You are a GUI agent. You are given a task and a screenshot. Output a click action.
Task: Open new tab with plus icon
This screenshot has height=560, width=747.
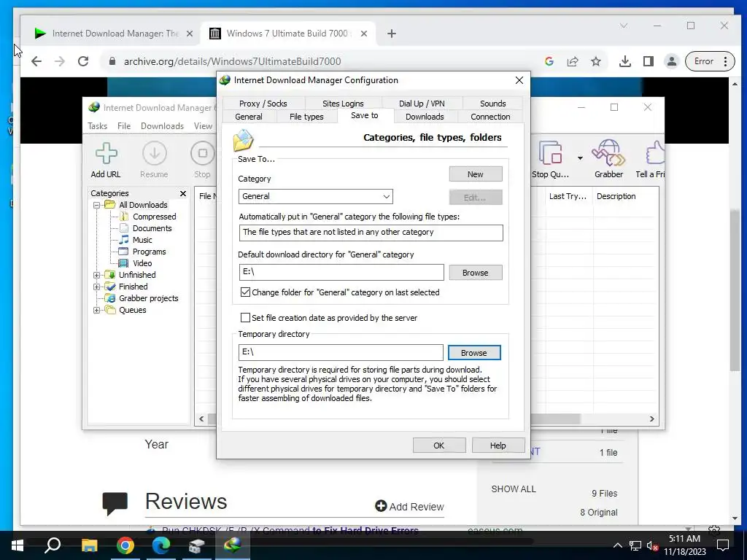pyautogui.click(x=392, y=34)
